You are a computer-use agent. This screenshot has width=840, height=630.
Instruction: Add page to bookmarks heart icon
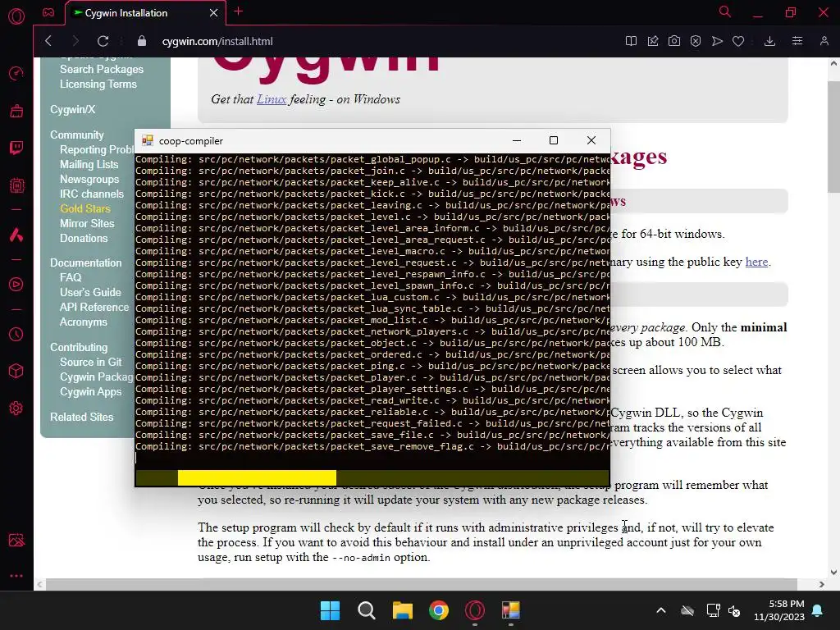pyautogui.click(x=738, y=41)
